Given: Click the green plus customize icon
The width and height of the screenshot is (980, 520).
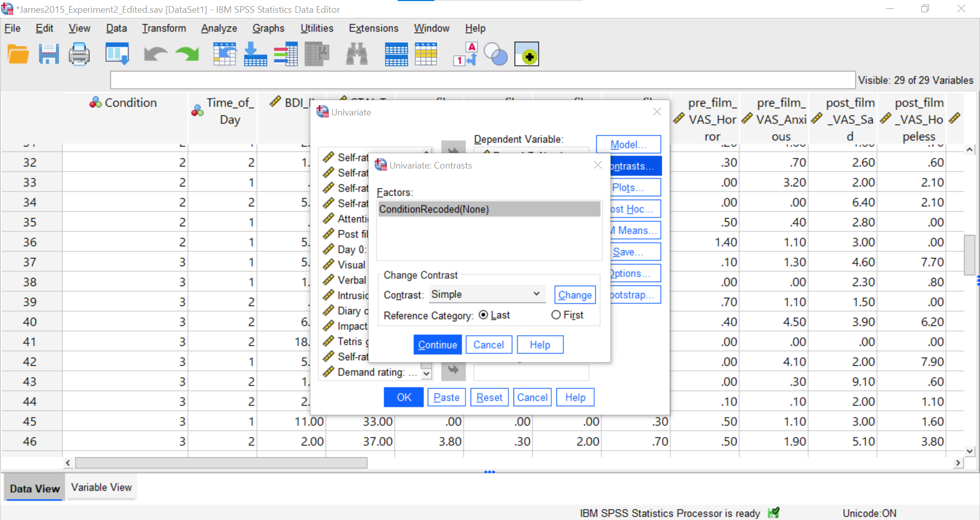Looking at the screenshot, I should (527, 54).
